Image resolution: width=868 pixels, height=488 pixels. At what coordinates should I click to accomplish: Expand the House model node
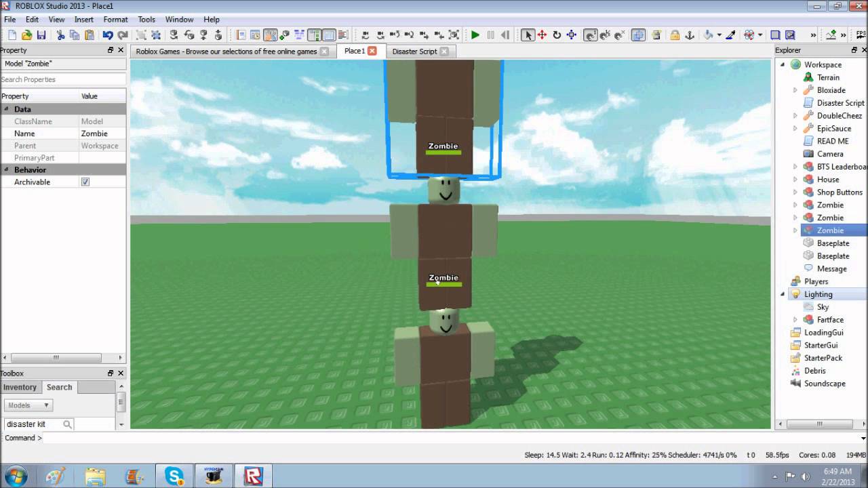(x=795, y=180)
